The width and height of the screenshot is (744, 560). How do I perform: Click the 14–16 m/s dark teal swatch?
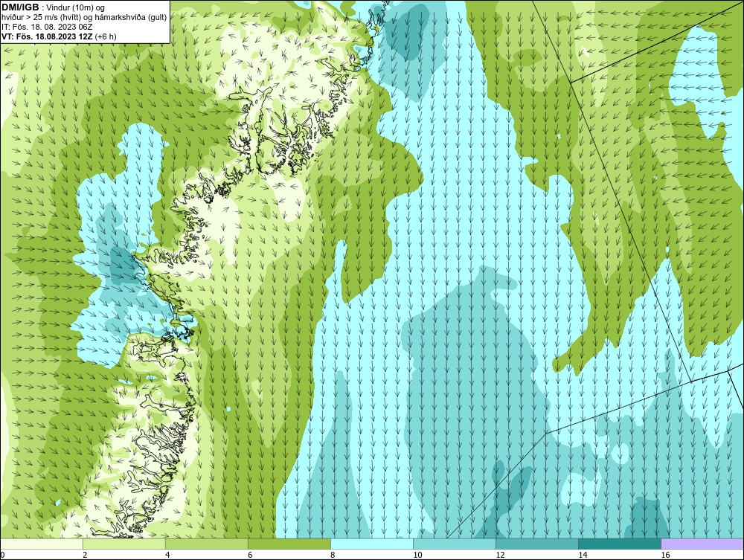pos(620,544)
